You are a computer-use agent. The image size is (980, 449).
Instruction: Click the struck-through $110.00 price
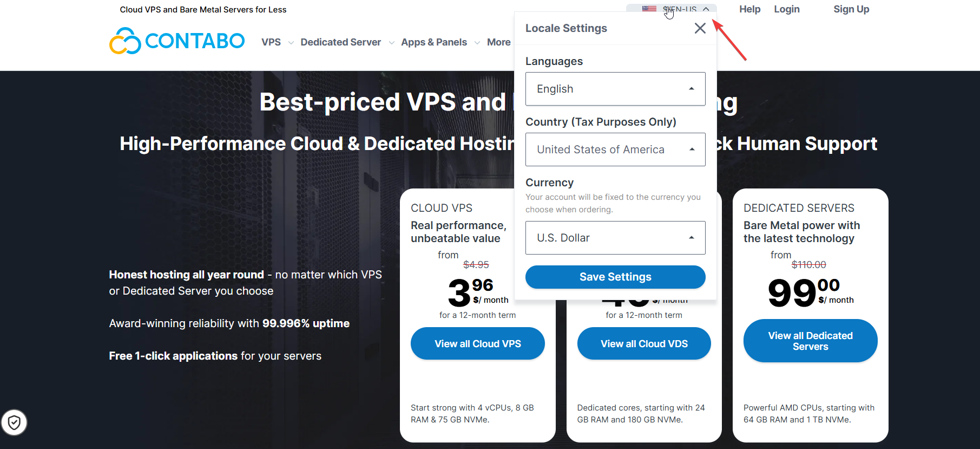[x=809, y=265]
